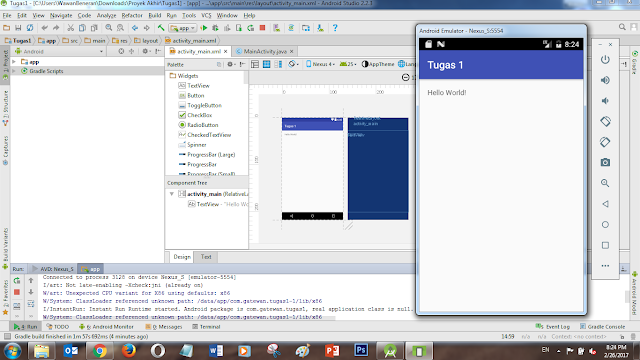Screen dimensions: 640x360
Task: Click emulator Home circle icon
Action: pos(605,224)
